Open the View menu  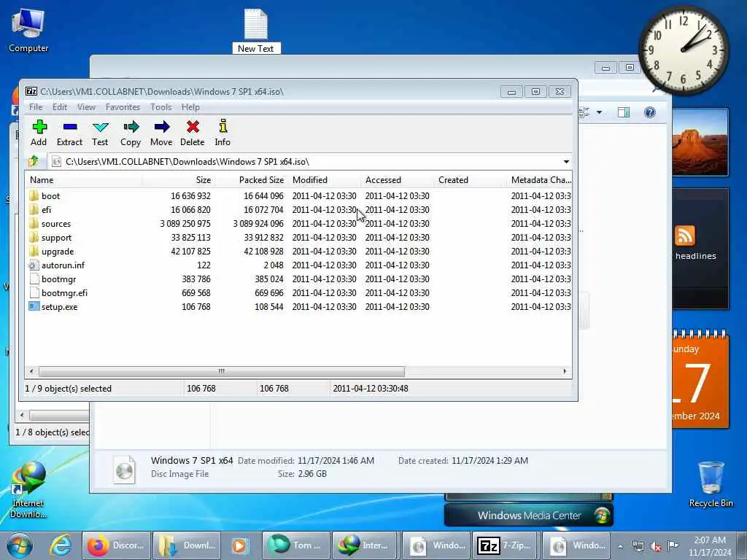click(x=86, y=107)
